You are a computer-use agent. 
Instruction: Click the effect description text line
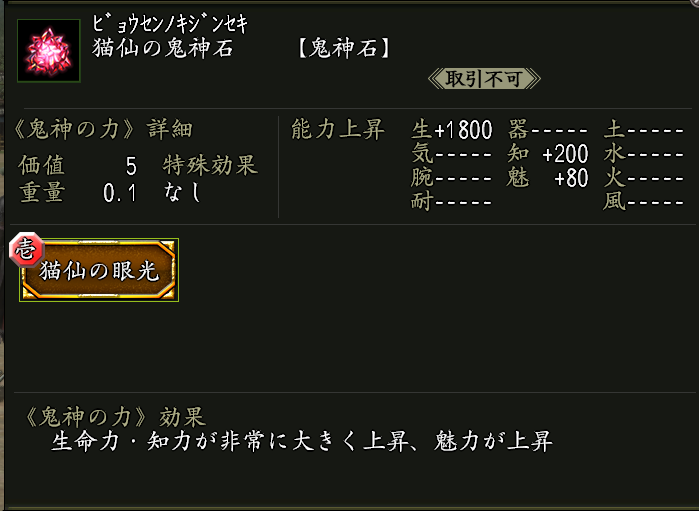click(301, 441)
